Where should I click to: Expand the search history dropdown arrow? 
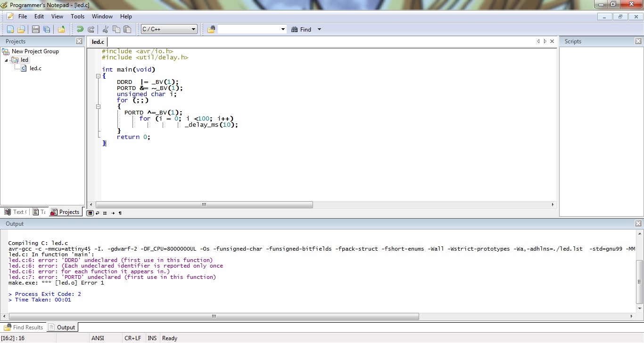pos(283,29)
